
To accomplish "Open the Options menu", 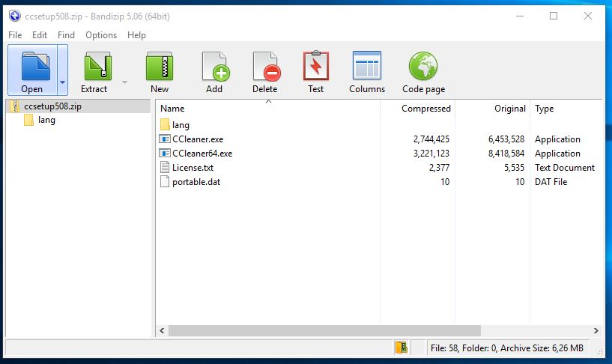I will (101, 35).
